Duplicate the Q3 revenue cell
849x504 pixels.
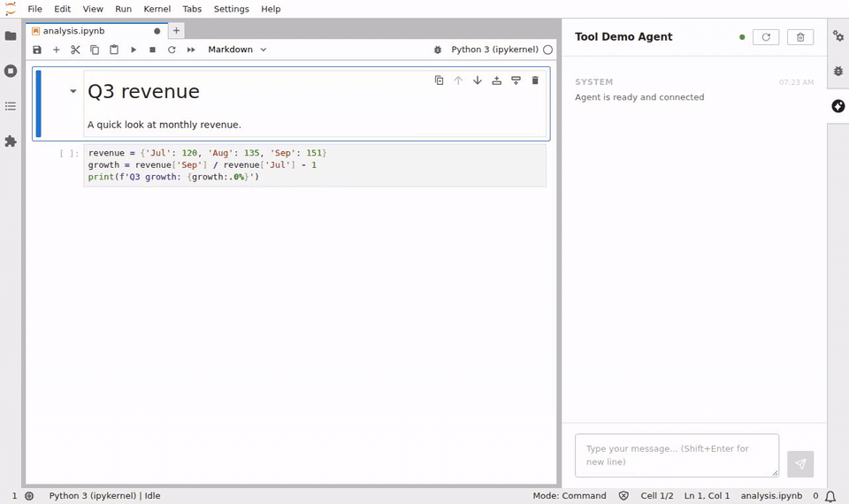pos(440,80)
